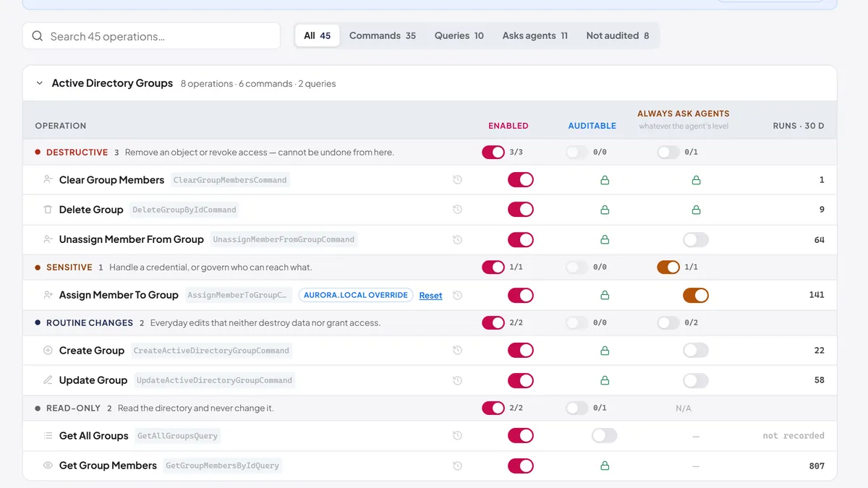Toggle enabled for Unassign Member From Group
868x488 pixels.
(x=521, y=239)
